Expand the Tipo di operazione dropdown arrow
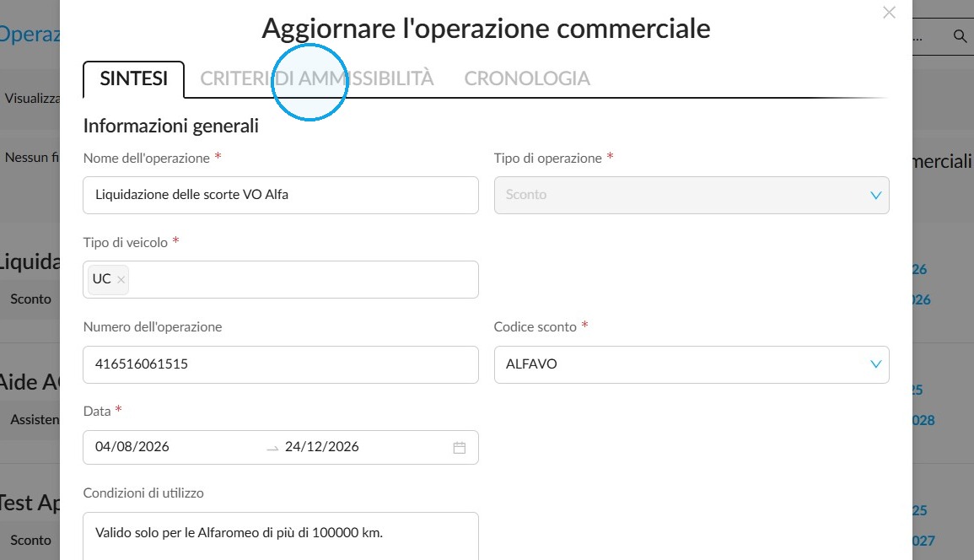974x560 pixels. click(x=876, y=195)
